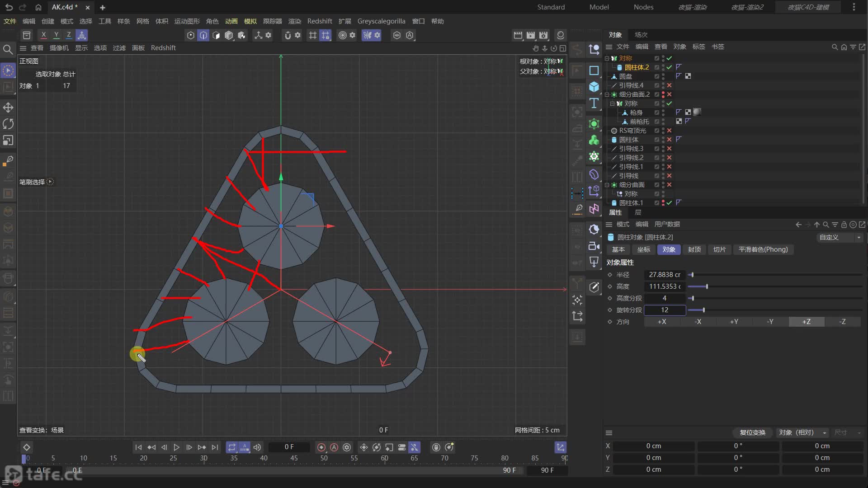This screenshot has height=488, width=868.
Task: Collapse the top 对称 tree node
Action: (x=607, y=58)
